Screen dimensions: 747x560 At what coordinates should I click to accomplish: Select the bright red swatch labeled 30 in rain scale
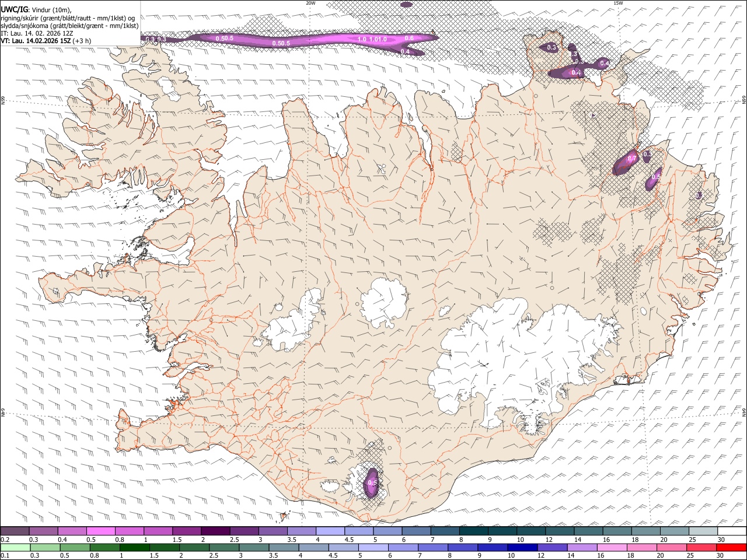coord(731,547)
